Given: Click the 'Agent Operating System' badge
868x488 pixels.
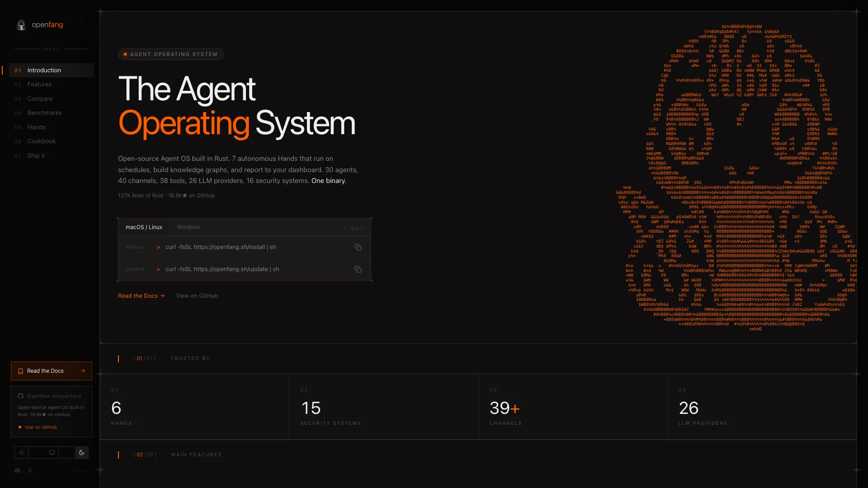Looking at the screenshot, I should [171, 54].
